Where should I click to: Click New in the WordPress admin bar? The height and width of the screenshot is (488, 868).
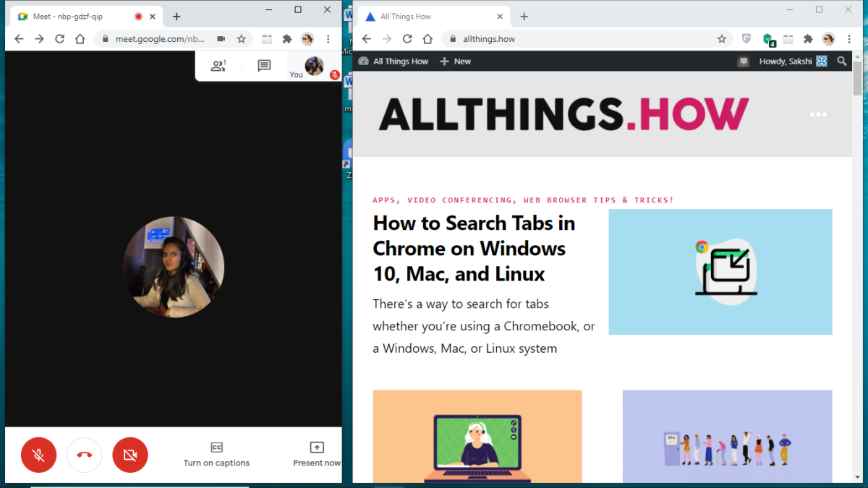[456, 61]
